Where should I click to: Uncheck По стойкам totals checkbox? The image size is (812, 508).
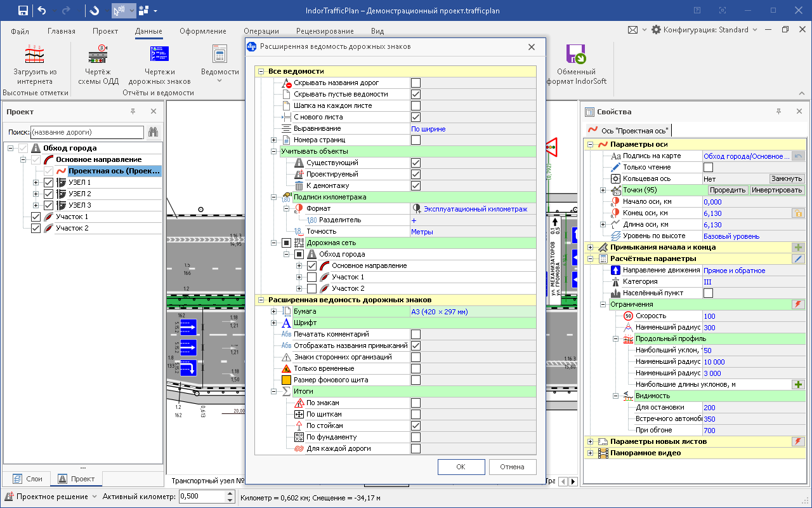coord(416,425)
